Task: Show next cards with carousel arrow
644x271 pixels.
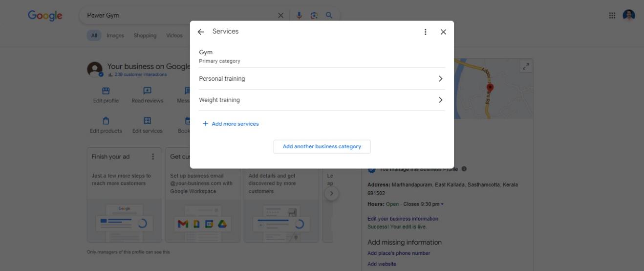Action: pos(331,193)
